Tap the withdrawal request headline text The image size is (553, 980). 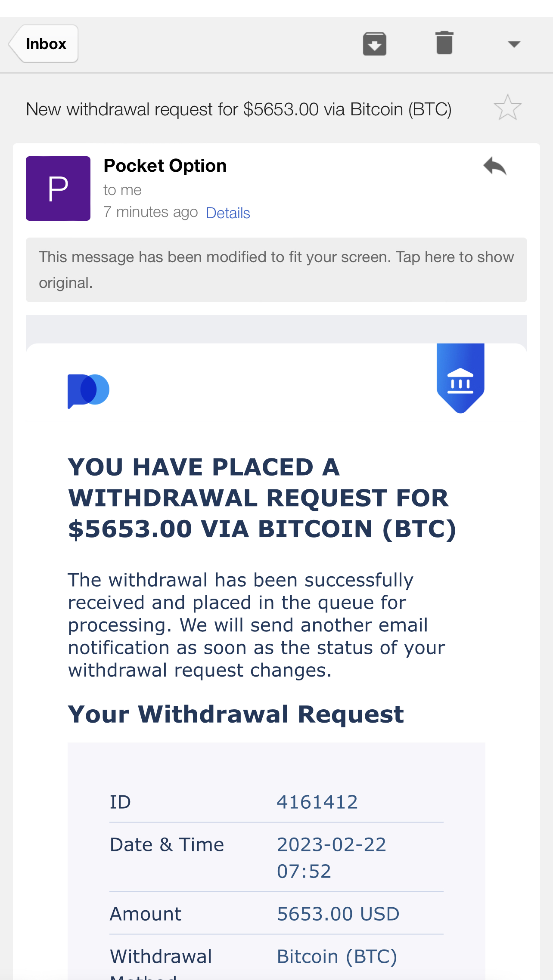[x=262, y=498]
